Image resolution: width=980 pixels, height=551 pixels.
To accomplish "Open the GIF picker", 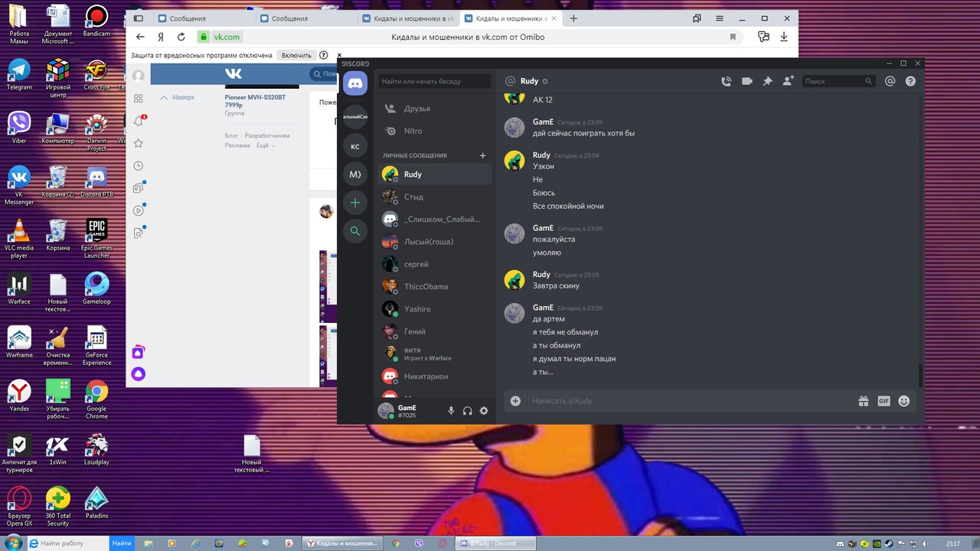I will 884,401.
